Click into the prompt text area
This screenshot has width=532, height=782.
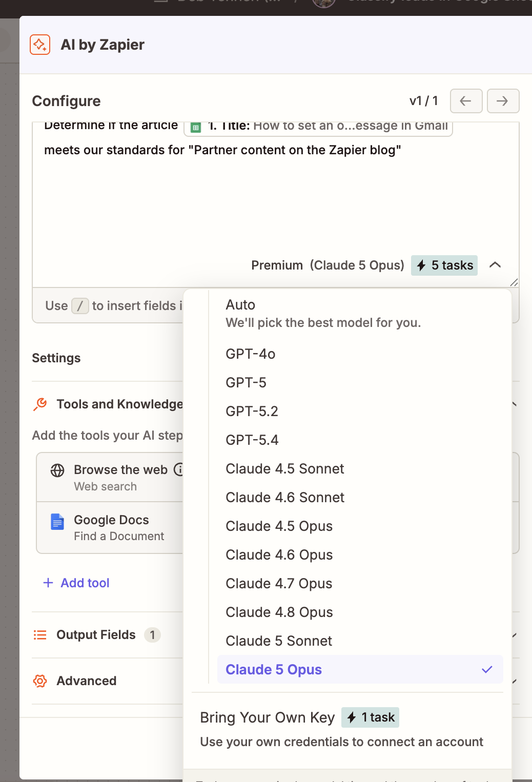(276, 205)
